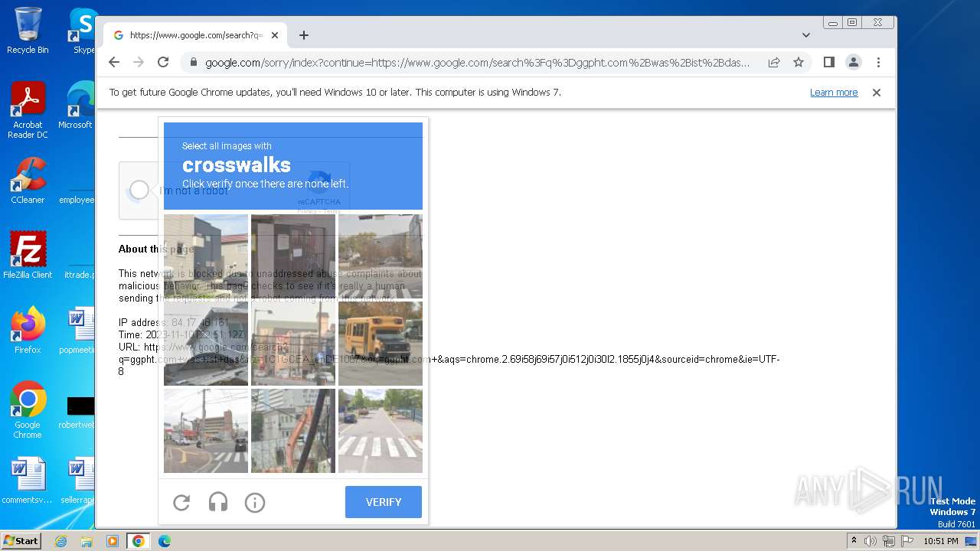Close the Google search tab
980x551 pixels.
275,35
